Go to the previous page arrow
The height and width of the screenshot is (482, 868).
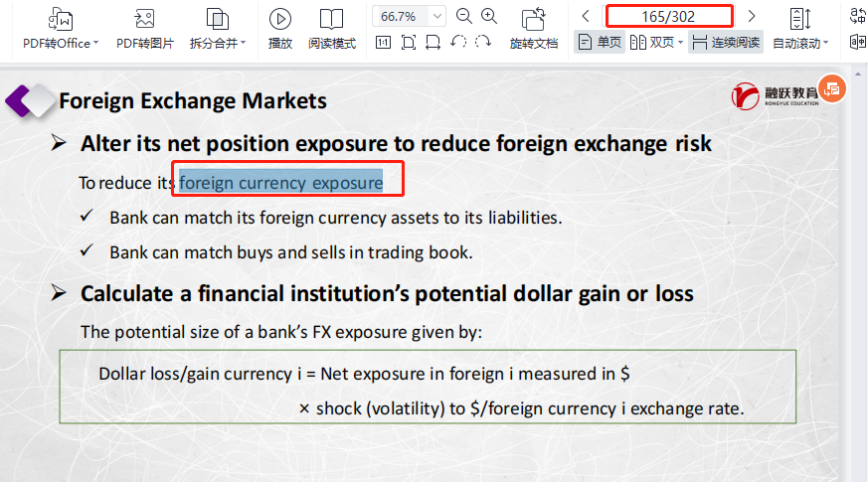coord(586,16)
